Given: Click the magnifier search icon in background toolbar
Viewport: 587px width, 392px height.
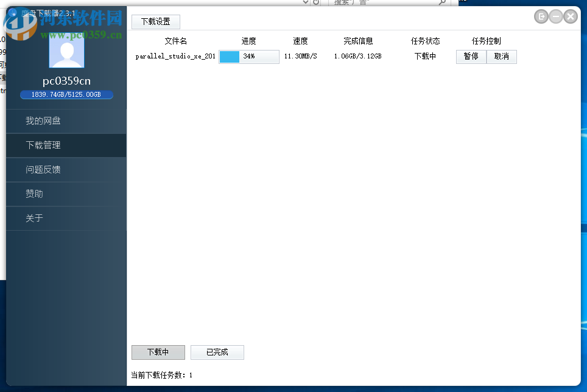Looking at the screenshot, I should click(442, 3).
